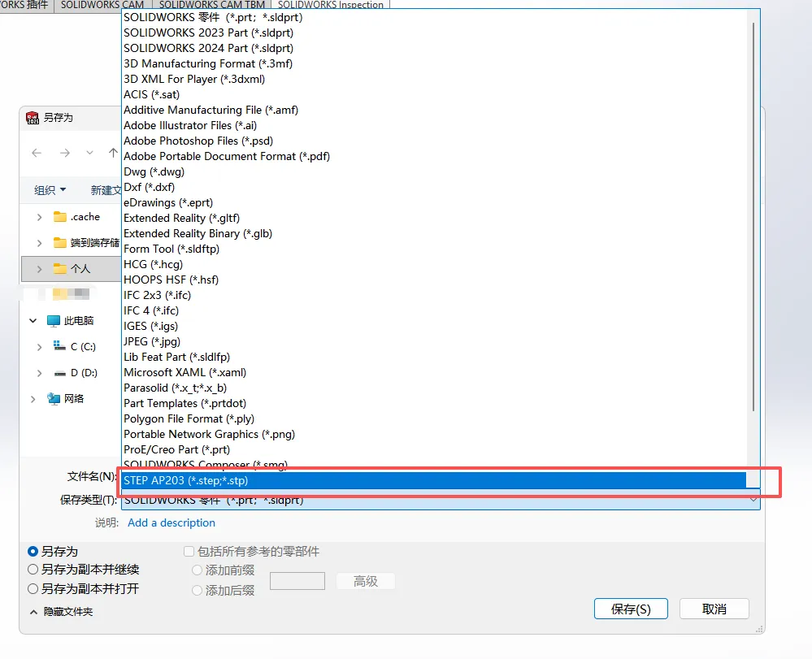
Task: Choose Form Tool (*.sldftp) format
Action: (x=435, y=249)
